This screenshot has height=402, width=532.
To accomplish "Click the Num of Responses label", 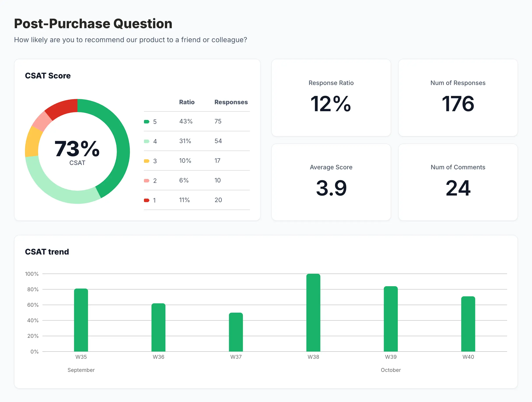I will 458,83.
